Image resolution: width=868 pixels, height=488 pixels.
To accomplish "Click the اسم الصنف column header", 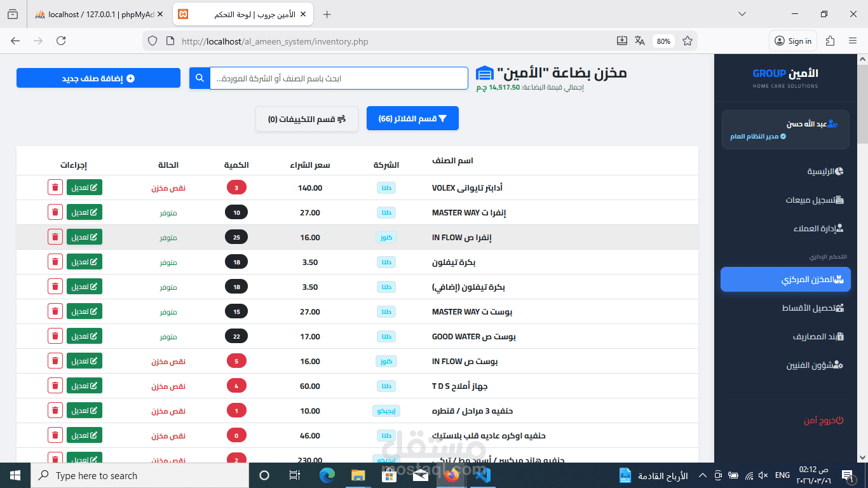I will click(x=452, y=161).
